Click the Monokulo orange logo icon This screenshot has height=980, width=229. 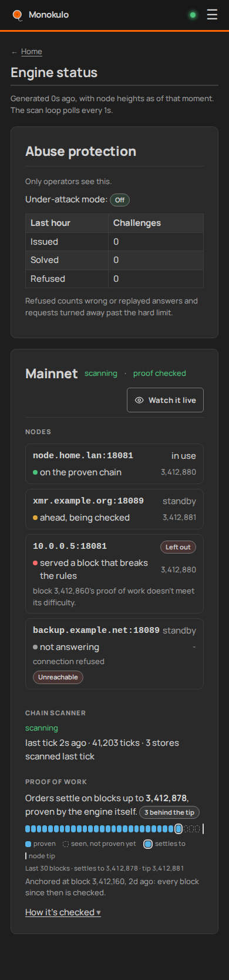17,15
